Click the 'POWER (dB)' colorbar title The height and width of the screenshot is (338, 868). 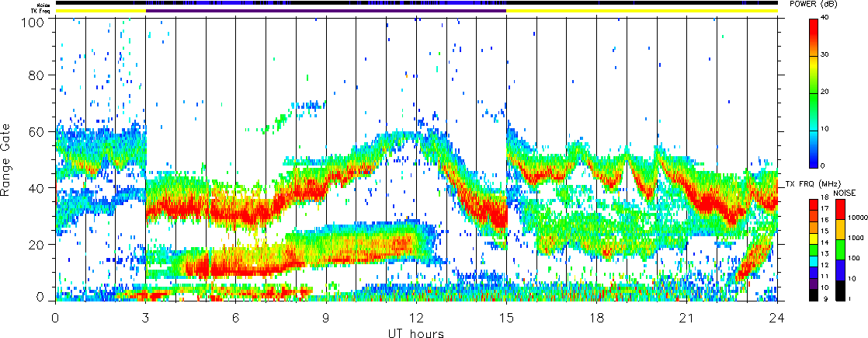(814, 4)
